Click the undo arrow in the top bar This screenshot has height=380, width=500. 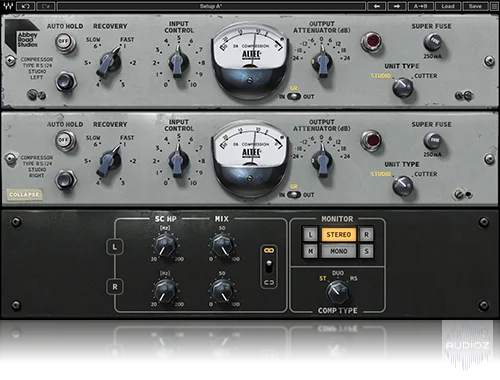coord(25,6)
